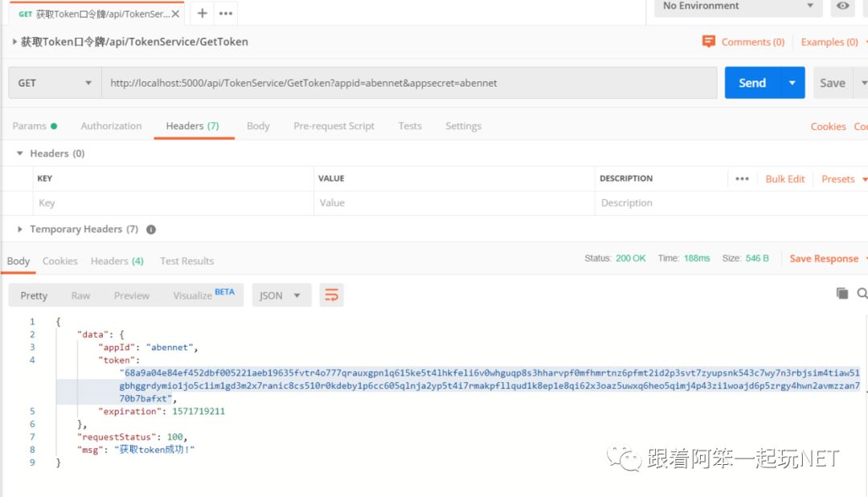
Task: Open the Test Results tab
Action: [x=186, y=261]
